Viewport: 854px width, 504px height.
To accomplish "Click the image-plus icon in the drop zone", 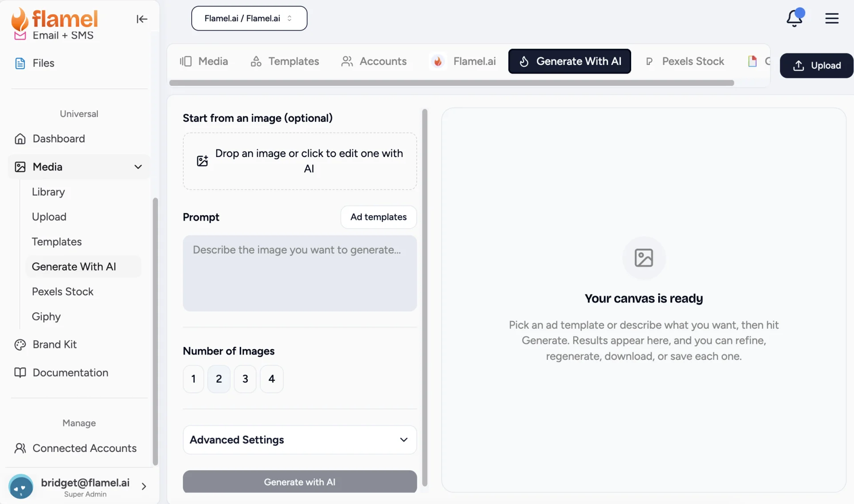I will pyautogui.click(x=202, y=161).
